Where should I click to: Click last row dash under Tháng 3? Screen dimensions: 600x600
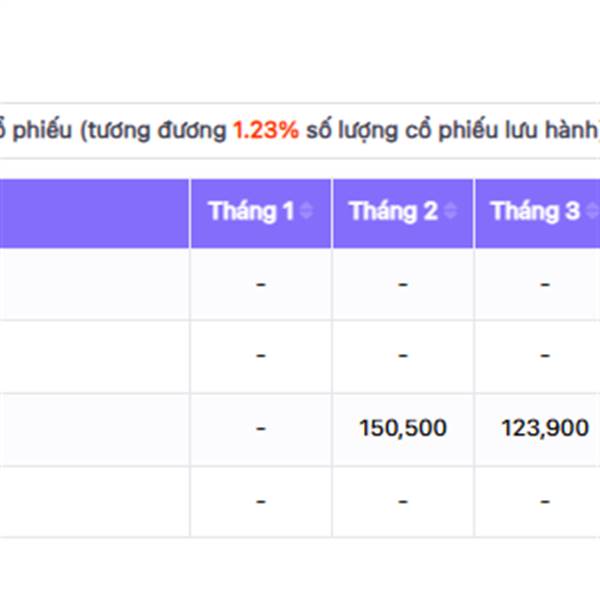coord(545,500)
